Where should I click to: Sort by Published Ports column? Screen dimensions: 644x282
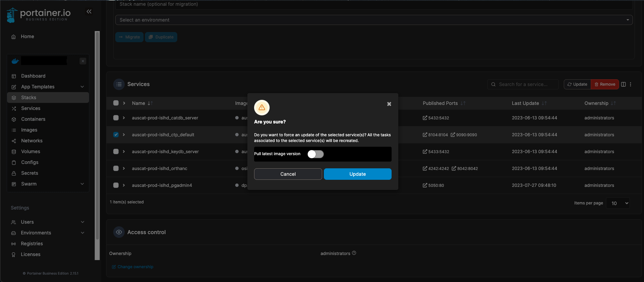point(444,103)
